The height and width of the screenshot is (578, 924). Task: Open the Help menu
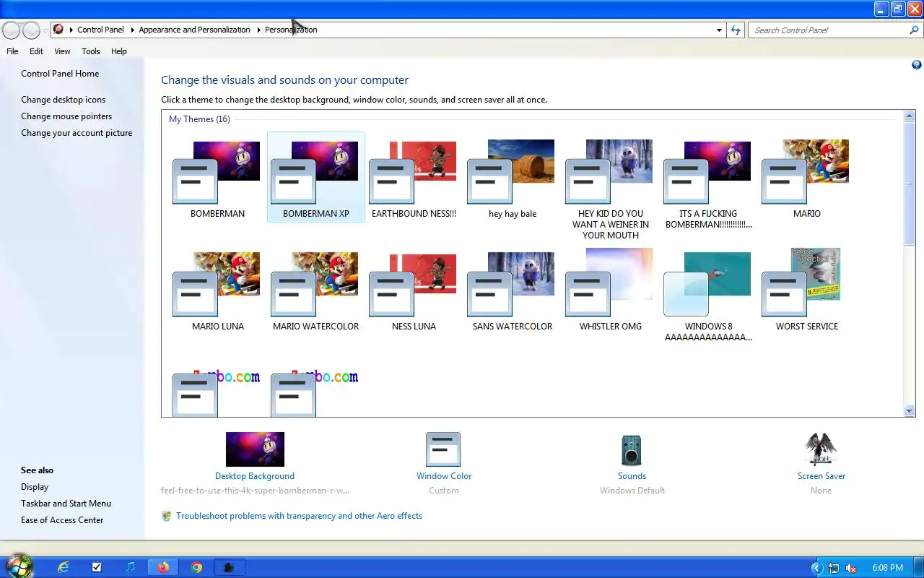coord(119,51)
